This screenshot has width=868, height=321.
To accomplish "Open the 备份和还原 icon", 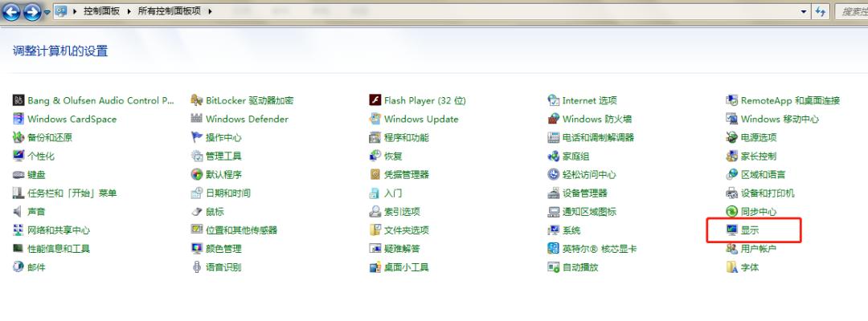I will 18,137.
